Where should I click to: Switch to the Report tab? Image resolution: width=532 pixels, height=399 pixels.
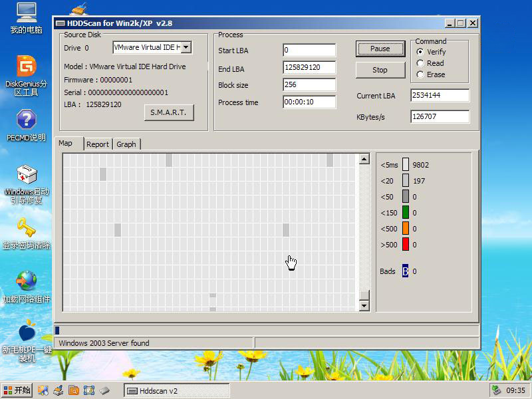(x=98, y=144)
